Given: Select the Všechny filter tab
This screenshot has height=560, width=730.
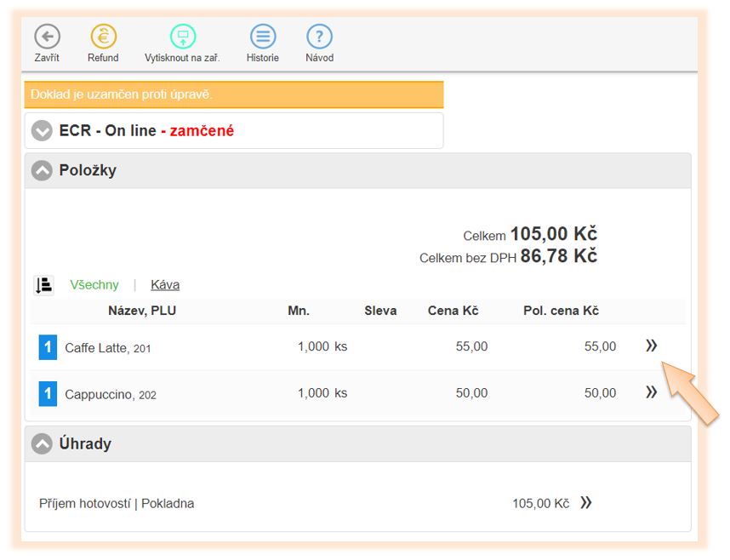Looking at the screenshot, I should point(94,285).
